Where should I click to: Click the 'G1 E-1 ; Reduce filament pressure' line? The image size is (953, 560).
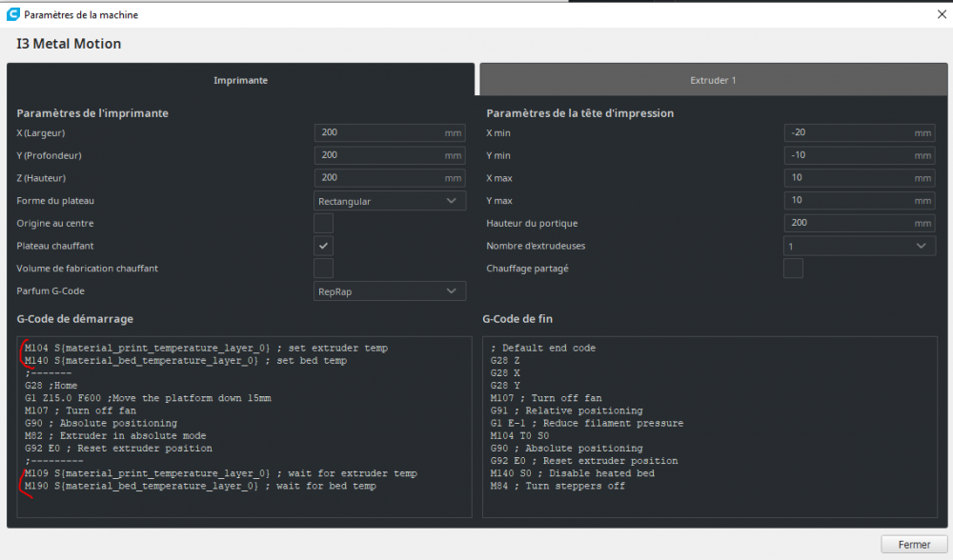587,424
